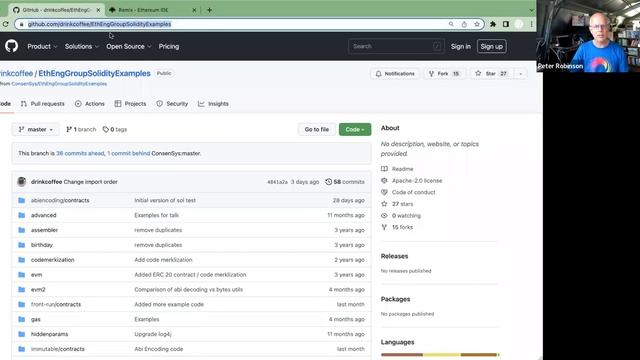Screen dimensions: 640x360
Task: Click branch icon beside 1 branch
Action: [x=69, y=129]
